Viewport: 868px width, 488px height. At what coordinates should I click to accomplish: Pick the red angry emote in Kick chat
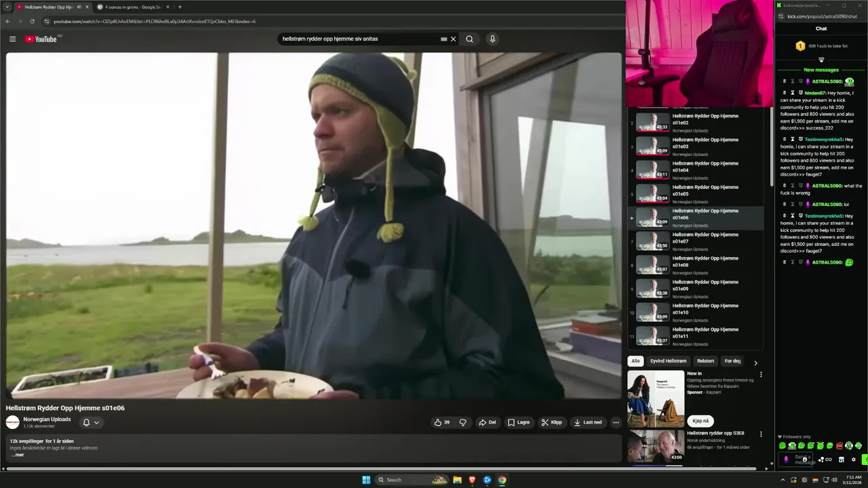click(x=840, y=445)
